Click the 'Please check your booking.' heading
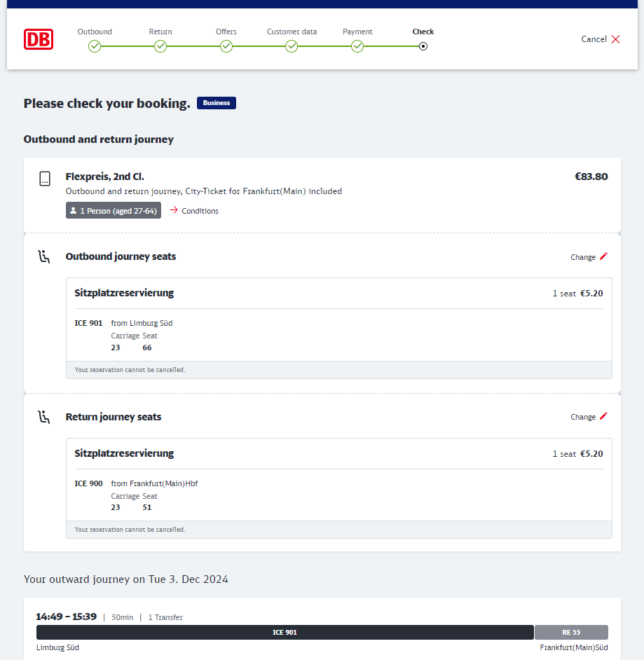Image resolution: width=644 pixels, height=660 pixels. [107, 104]
